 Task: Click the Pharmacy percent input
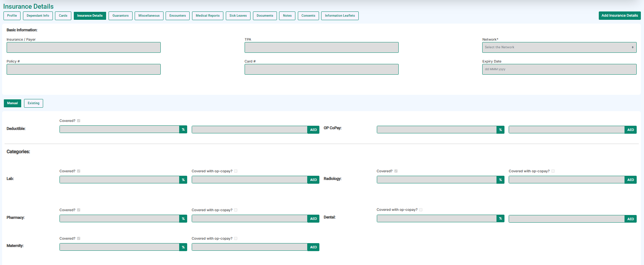(119, 219)
